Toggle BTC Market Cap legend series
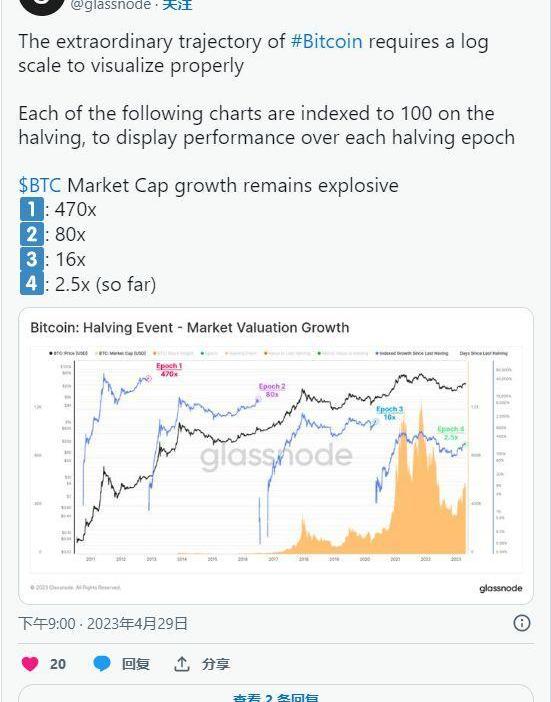 [121, 353]
